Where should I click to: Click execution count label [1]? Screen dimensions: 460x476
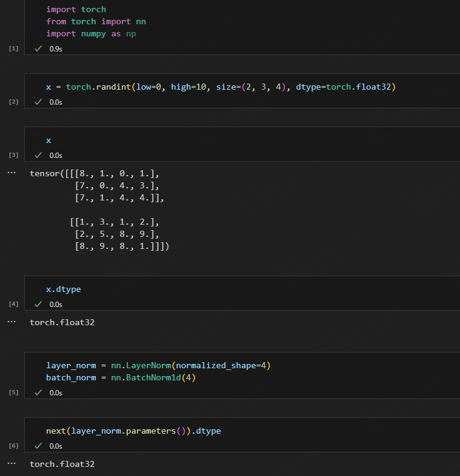point(14,48)
